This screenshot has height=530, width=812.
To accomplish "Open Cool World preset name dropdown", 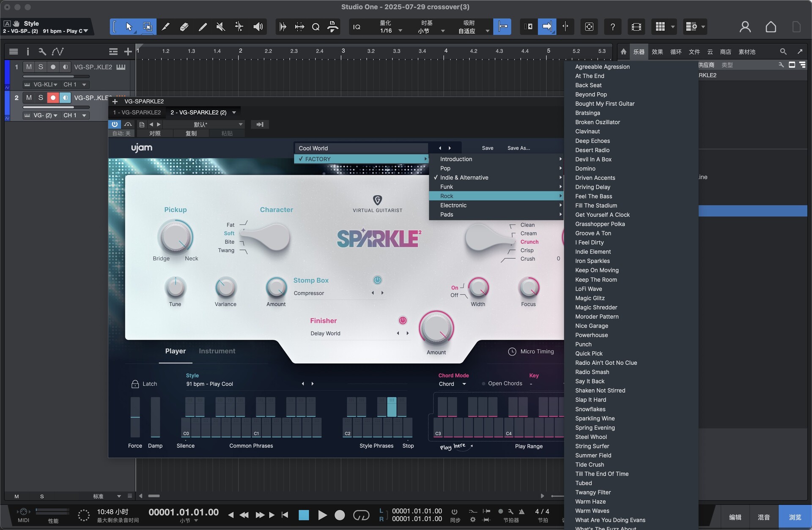I will (x=361, y=148).
